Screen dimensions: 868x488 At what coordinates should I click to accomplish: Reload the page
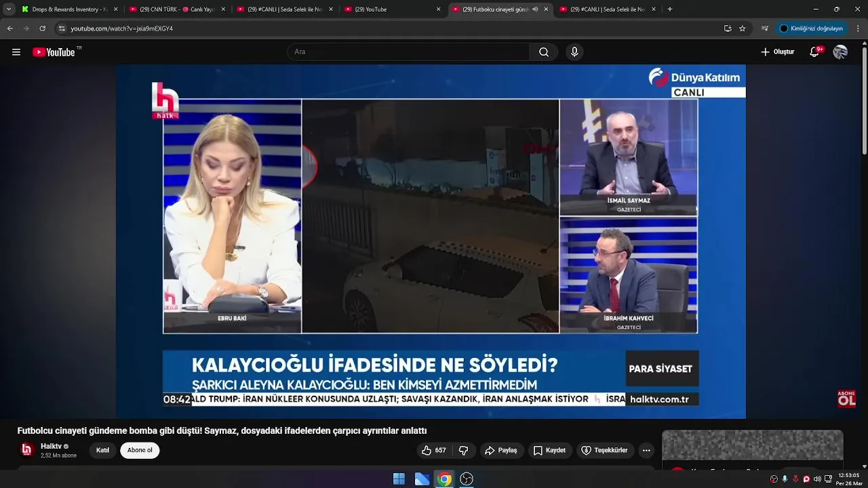point(42,28)
